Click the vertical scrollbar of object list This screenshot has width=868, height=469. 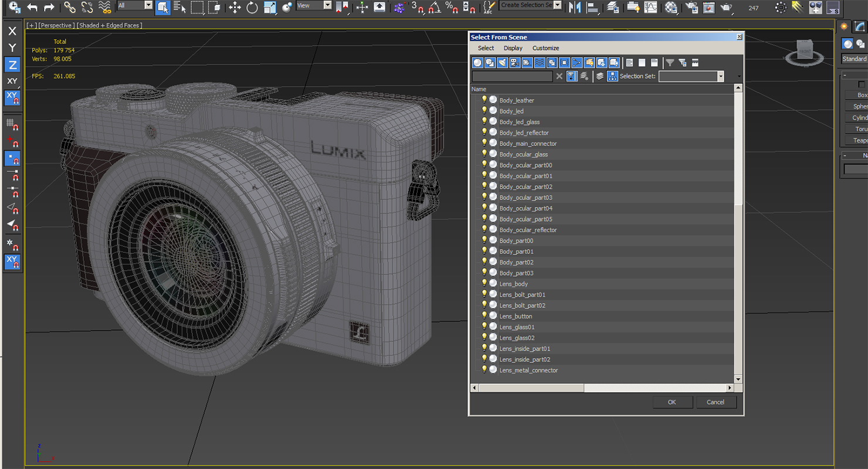[x=738, y=233]
